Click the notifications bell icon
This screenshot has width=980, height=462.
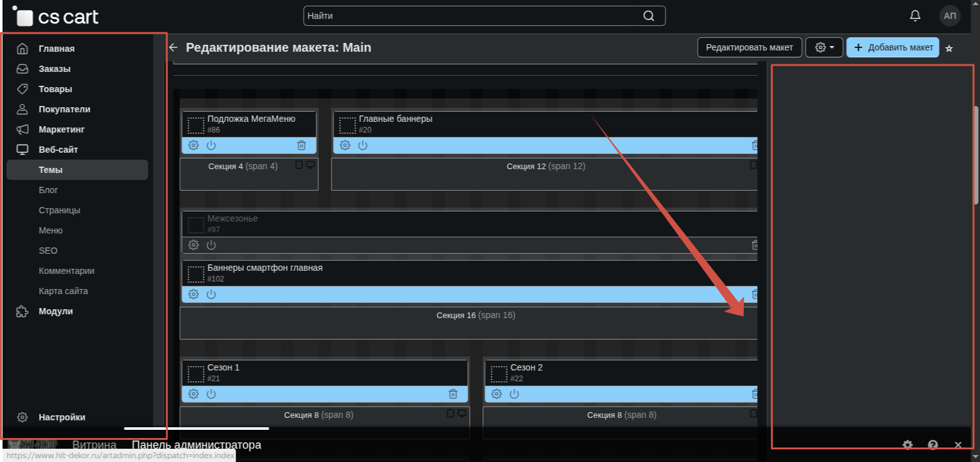(915, 16)
